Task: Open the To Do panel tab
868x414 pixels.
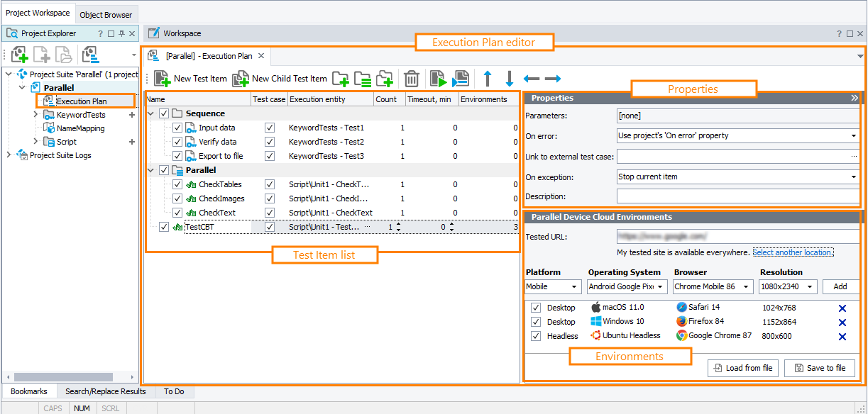Action: 174,391
